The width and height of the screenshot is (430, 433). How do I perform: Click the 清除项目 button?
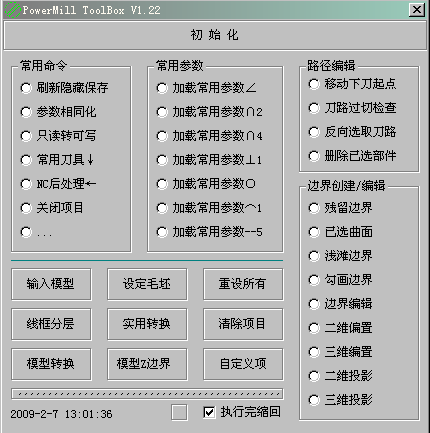coord(243,324)
